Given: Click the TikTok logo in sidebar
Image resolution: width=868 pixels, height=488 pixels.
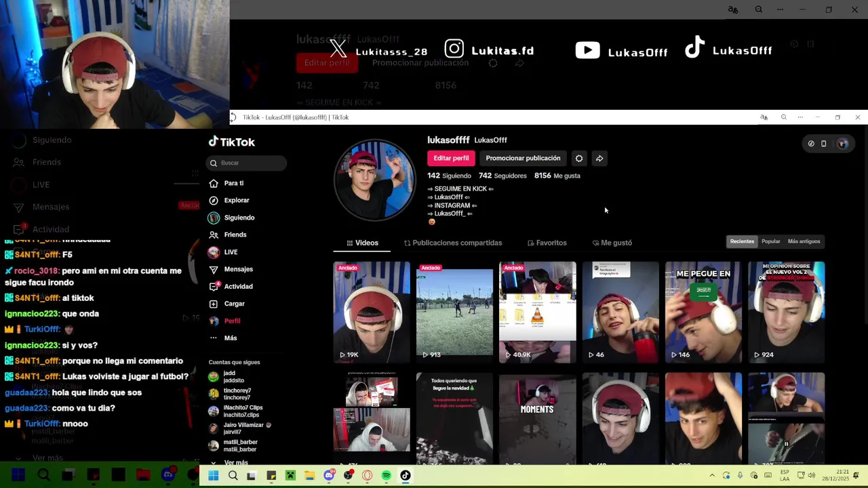Looking at the screenshot, I should click(x=232, y=142).
